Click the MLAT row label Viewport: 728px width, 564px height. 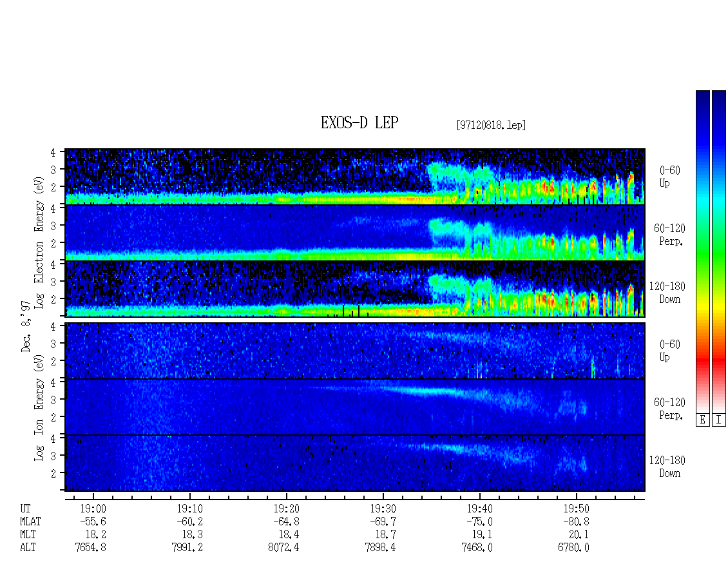tap(31, 521)
